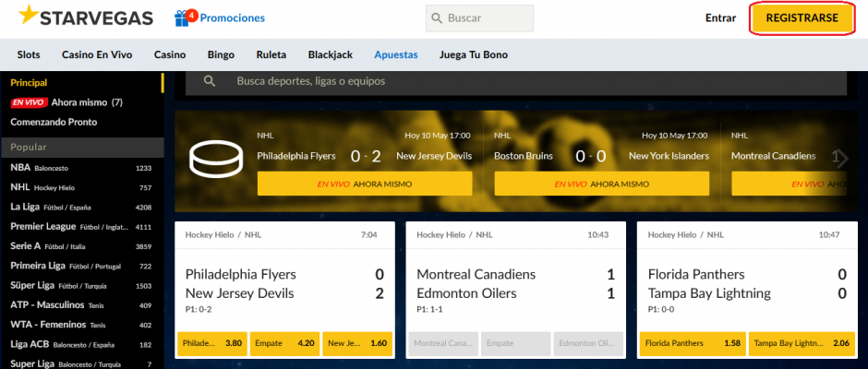Viewport: 868px width, 369px height.
Task: Open Flyers vs Devils EN VIVO banner button
Action: click(x=364, y=184)
